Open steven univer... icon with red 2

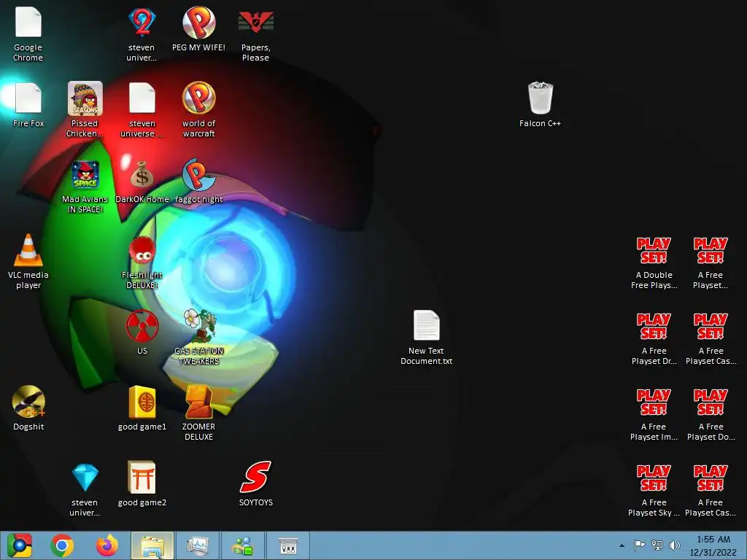tap(142, 23)
